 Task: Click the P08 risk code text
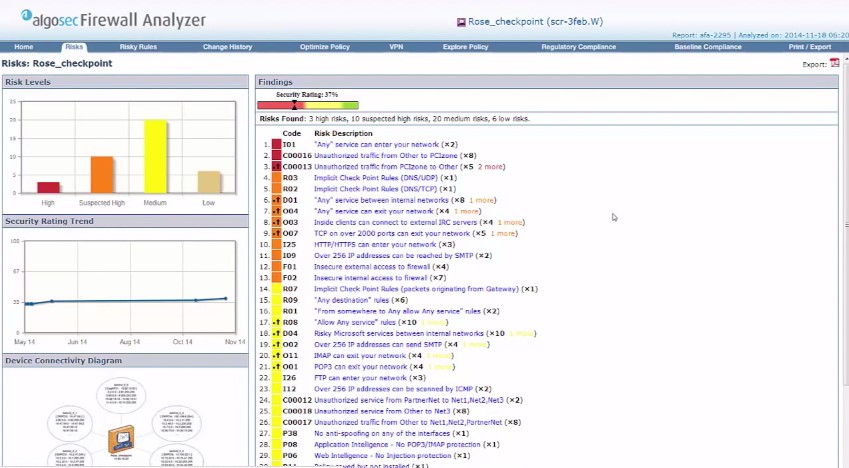pos(290,445)
